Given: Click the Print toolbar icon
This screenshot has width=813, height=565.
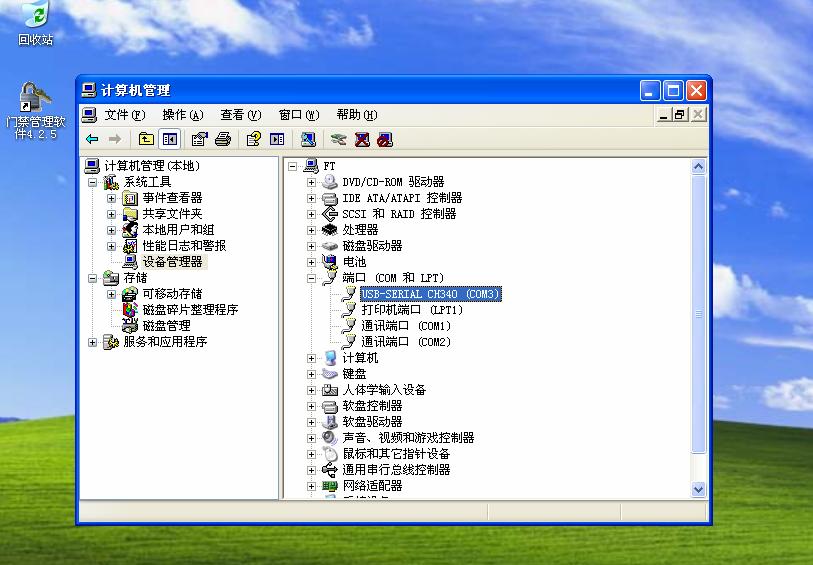Looking at the screenshot, I should (x=223, y=139).
